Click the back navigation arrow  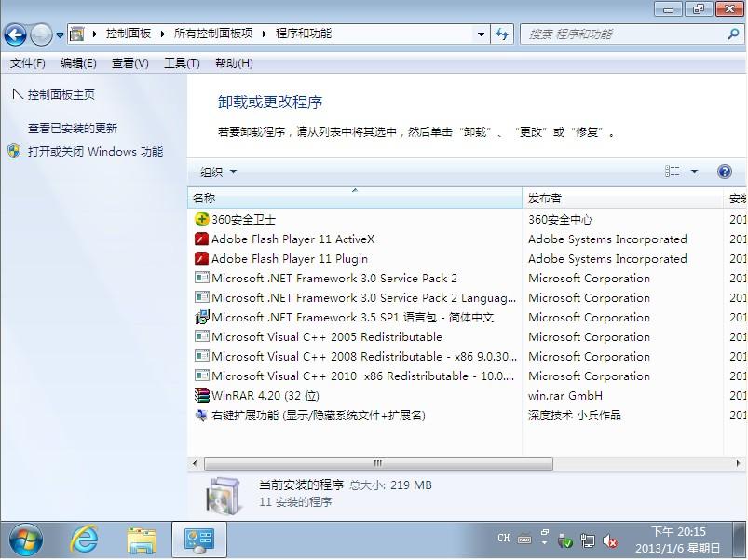click(16, 35)
